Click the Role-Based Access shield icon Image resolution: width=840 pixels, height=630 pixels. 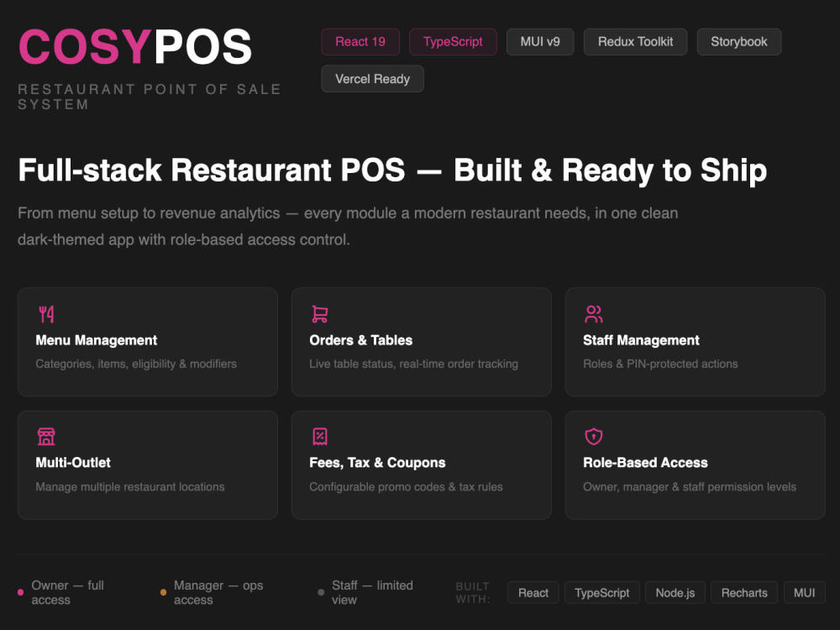tap(594, 437)
